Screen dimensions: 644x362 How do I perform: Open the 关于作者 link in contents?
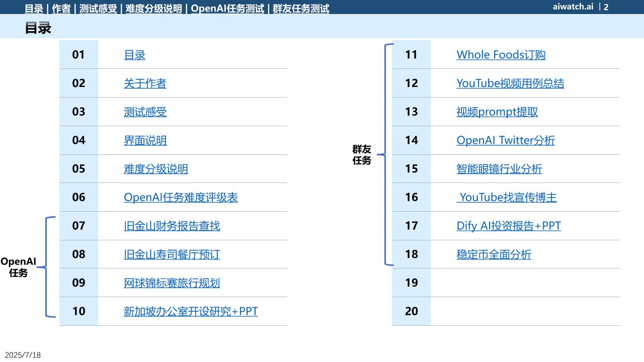(145, 83)
